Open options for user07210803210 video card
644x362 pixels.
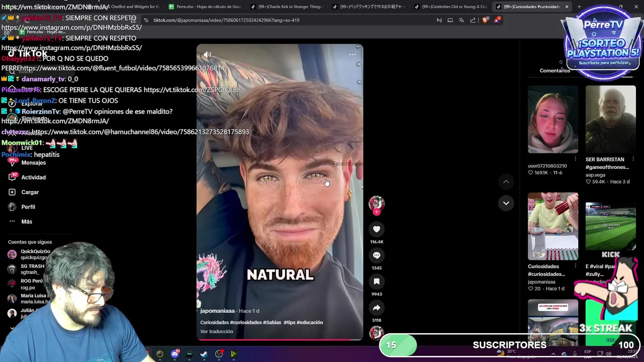[575, 159]
